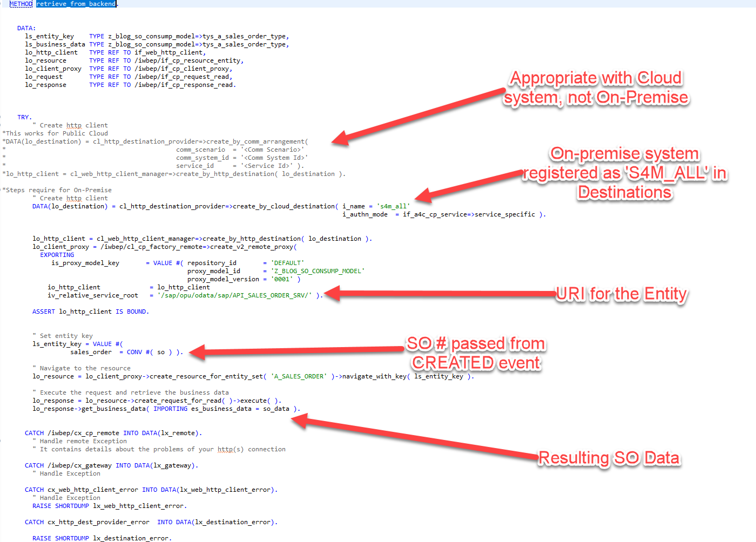Click the lo_http_client variable in the DATA declarations
This screenshot has height=542, width=756.
[51, 52]
